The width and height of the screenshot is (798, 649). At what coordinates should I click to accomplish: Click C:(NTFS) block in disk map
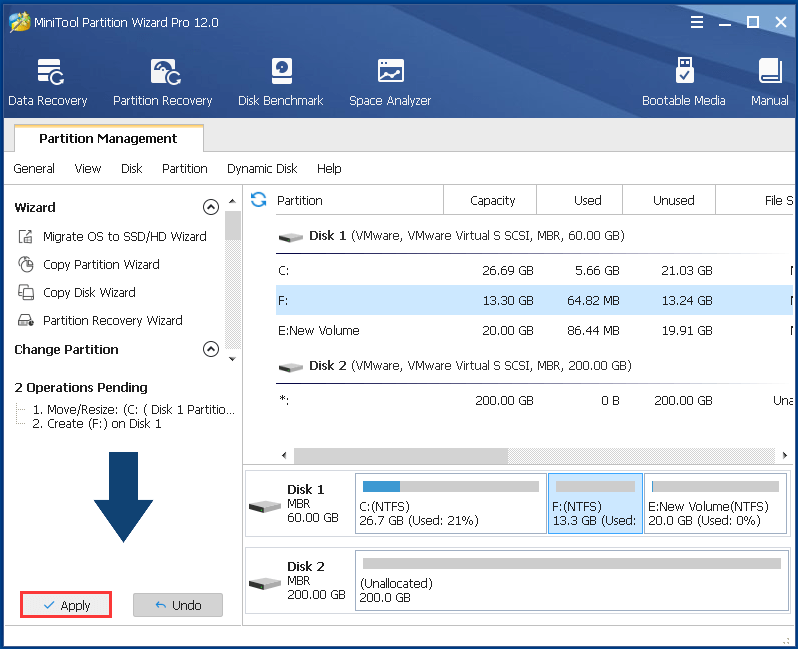451,503
